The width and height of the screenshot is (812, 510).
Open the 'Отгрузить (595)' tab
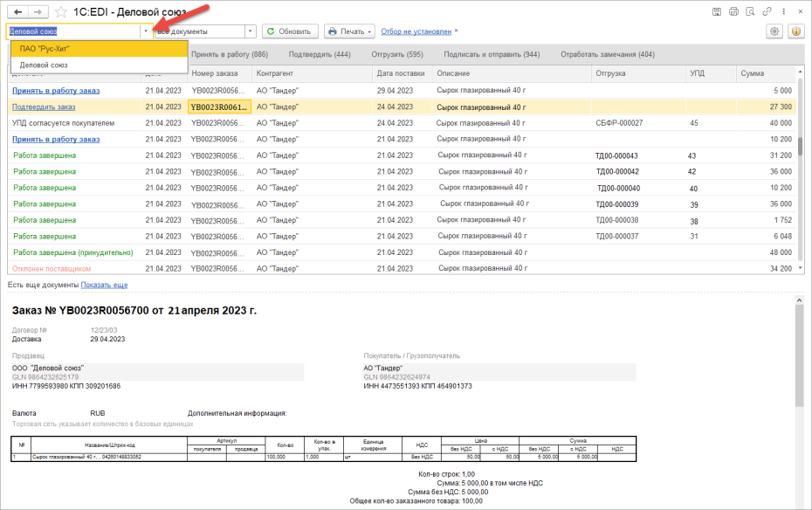(397, 54)
